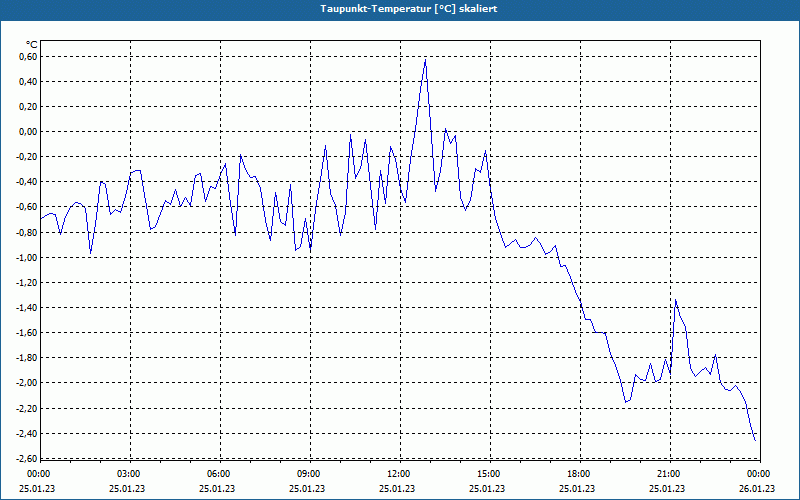
Task: Click the curve spike just after 21:00
Action: tap(676, 299)
